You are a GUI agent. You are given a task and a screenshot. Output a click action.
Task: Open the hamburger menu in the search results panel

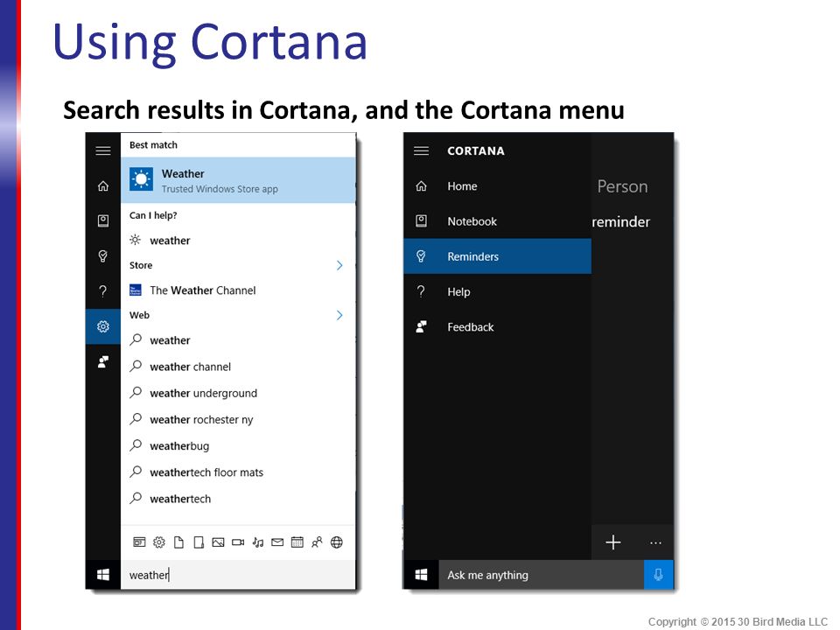(103, 150)
